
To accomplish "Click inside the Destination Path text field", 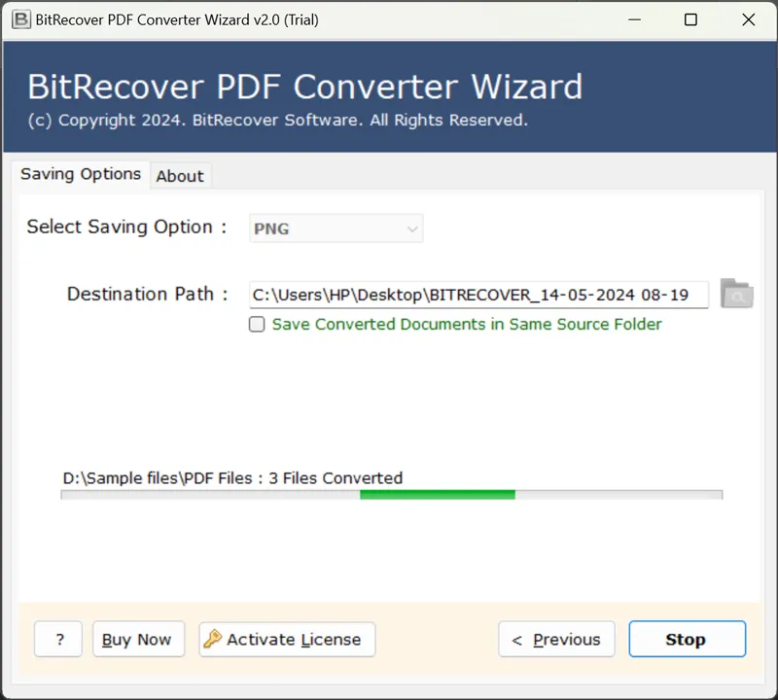I will point(477,295).
